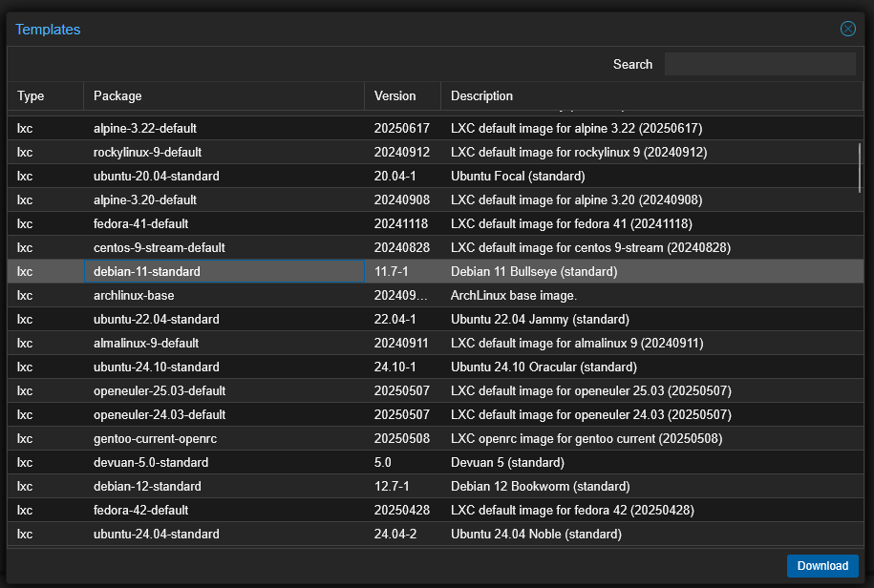Select the fedora-42-default package
Image resolution: width=874 pixels, height=588 pixels.
pos(140,510)
